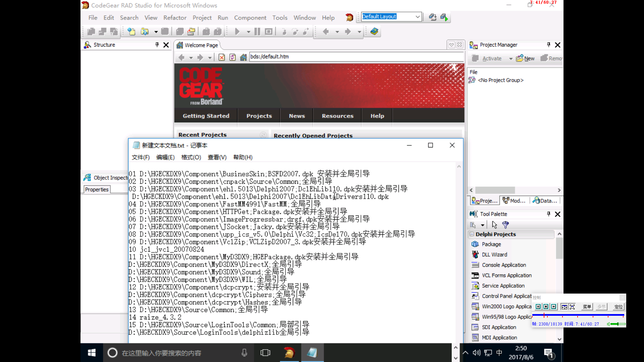
Task: Click the Welcome Page home icon
Action: (244, 57)
